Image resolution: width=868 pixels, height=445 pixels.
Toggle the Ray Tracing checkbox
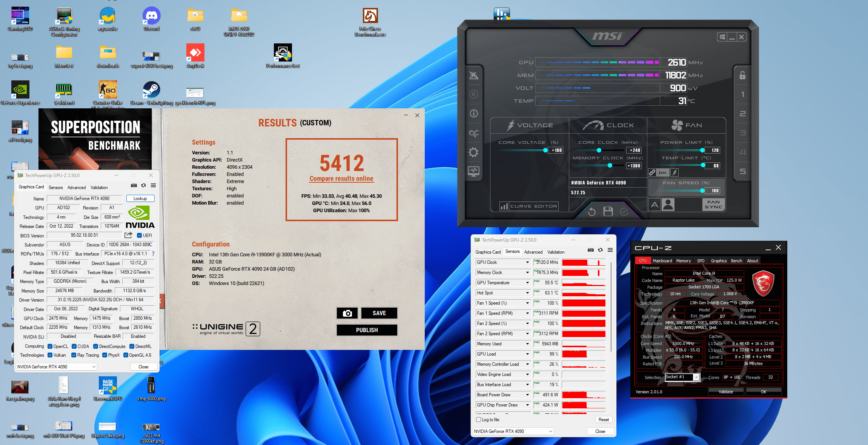point(74,355)
